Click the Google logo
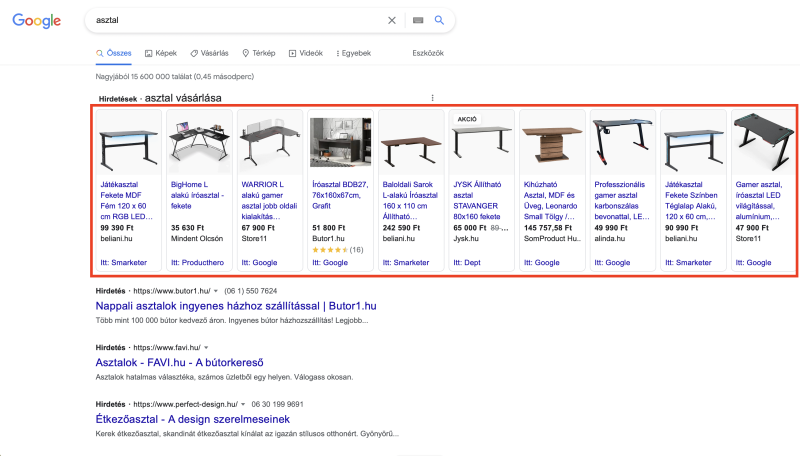 (35, 20)
